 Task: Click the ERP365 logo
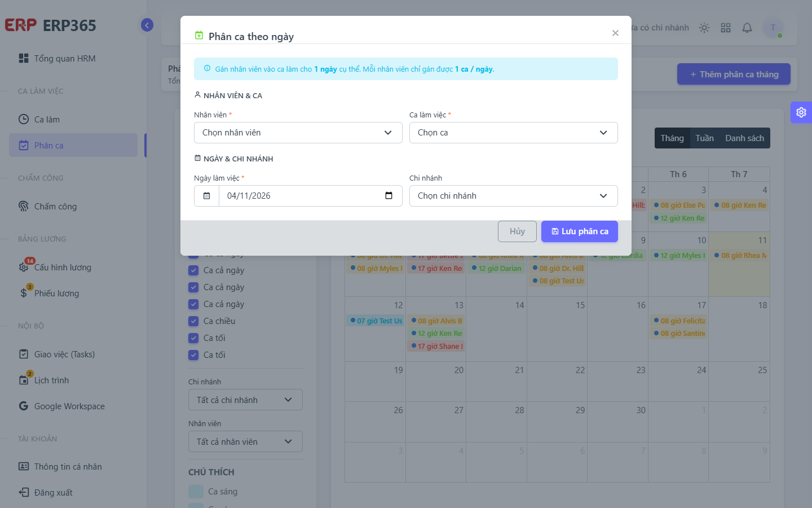pyautogui.click(x=51, y=25)
